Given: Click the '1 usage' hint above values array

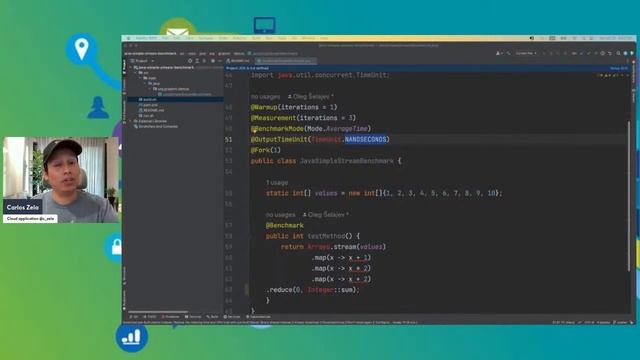Looking at the screenshot, I should pyautogui.click(x=277, y=182).
